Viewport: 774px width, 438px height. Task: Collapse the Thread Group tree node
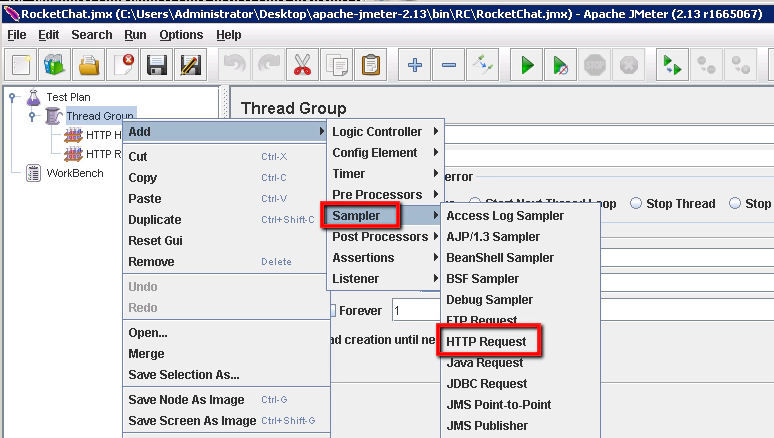32,117
